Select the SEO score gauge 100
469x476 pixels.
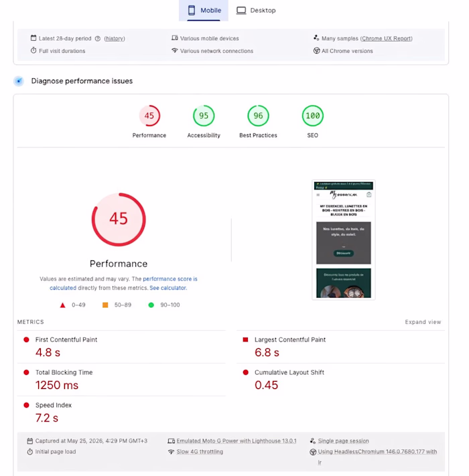pyautogui.click(x=313, y=116)
